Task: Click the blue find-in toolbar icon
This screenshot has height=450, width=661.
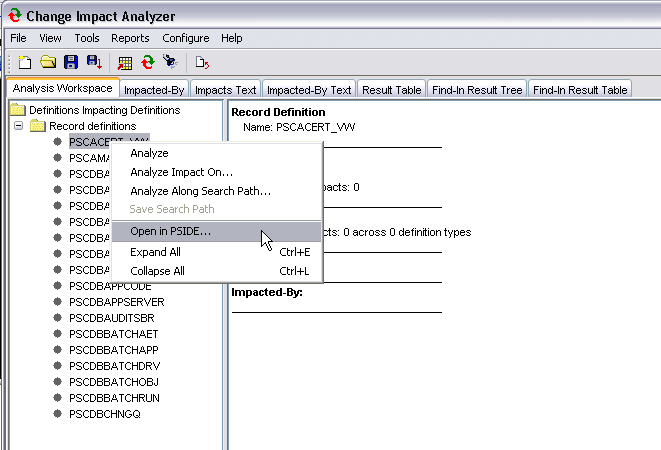Action: (x=171, y=62)
